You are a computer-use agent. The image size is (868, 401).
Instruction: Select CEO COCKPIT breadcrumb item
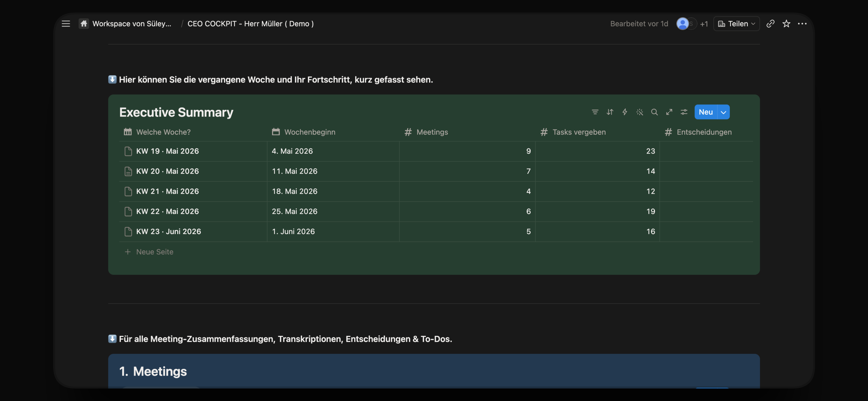(x=250, y=24)
